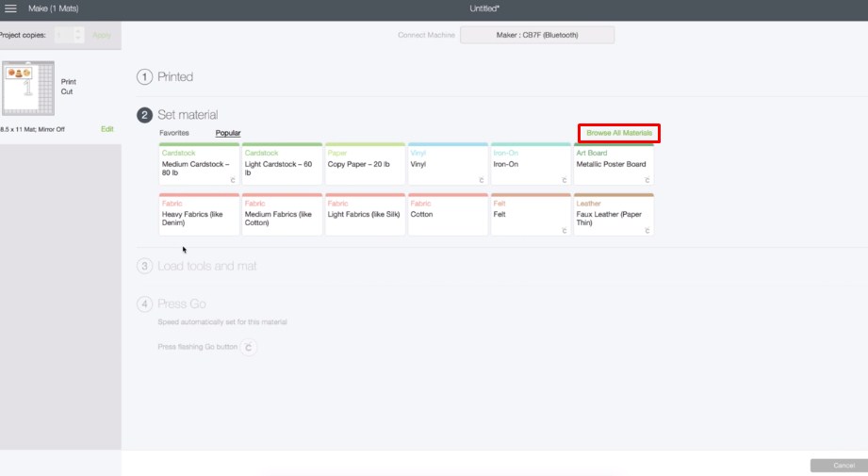Click the Cricut icon on Felt card
Screen dimensions: 868x476
click(x=565, y=230)
